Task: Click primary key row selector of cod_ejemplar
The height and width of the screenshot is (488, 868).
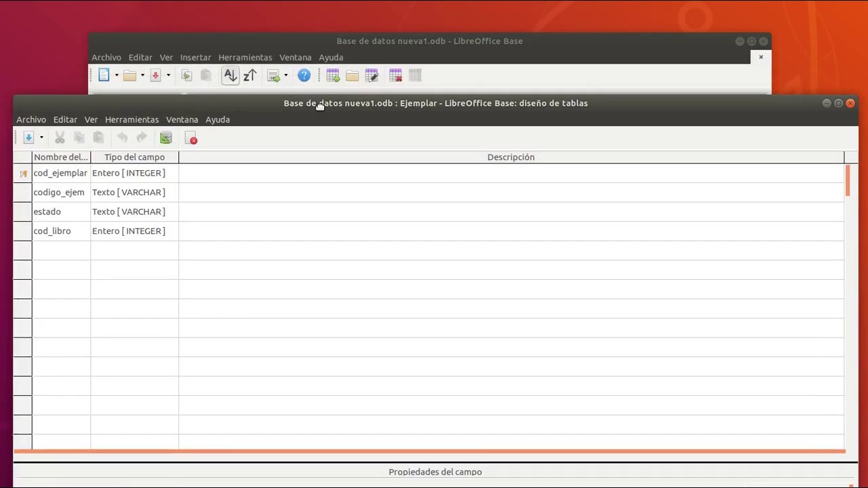Action: [23, 174]
